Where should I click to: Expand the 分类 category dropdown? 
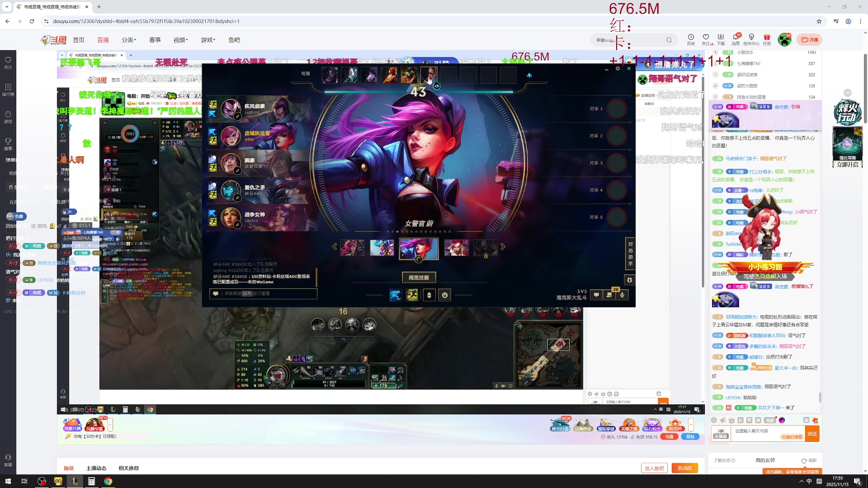pos(128,40)
